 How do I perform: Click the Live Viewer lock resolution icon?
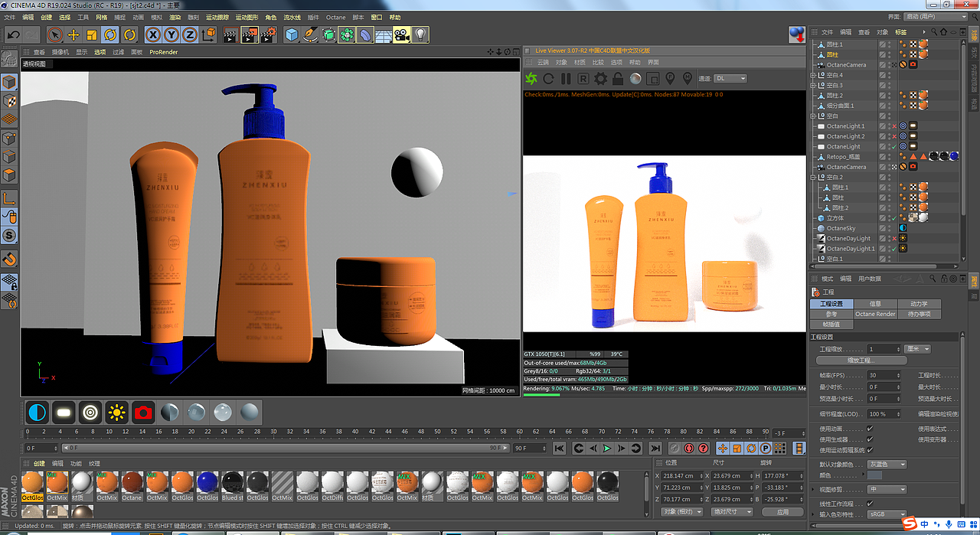(x=618, y=78)
